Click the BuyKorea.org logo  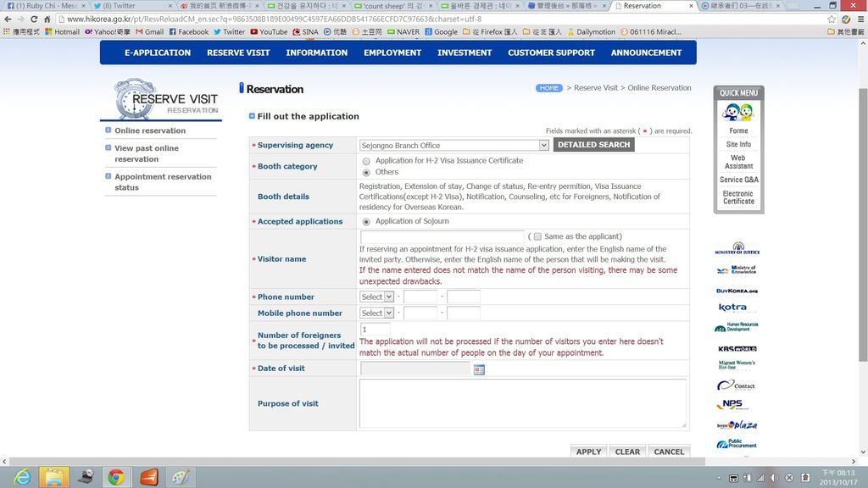pyautogui.click(x=737, y=291)
